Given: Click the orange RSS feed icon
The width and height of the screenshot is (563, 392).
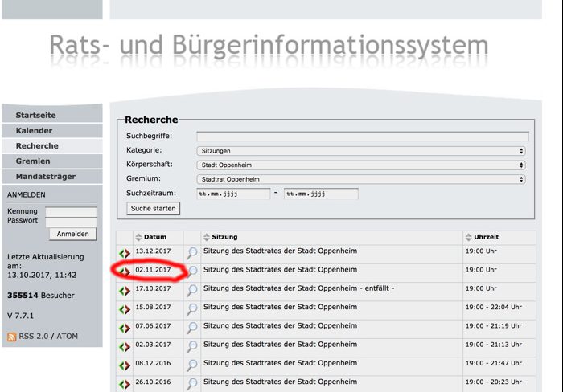Looking at the screenshot, I should pos(11,337).
